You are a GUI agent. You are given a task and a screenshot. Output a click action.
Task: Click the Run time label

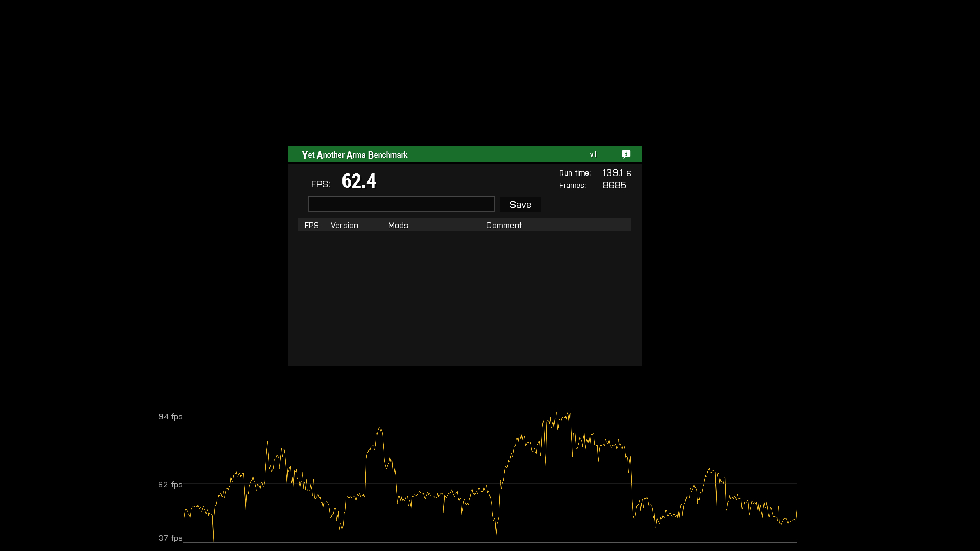click(x=575, y=173)
